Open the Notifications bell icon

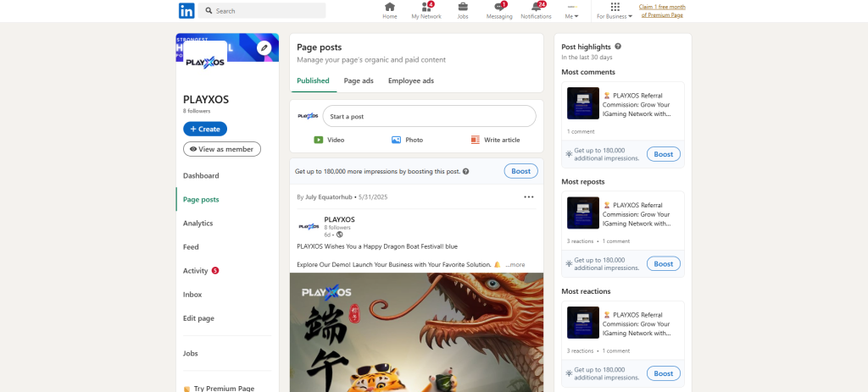pyautogui.click(x=536, y=10)
